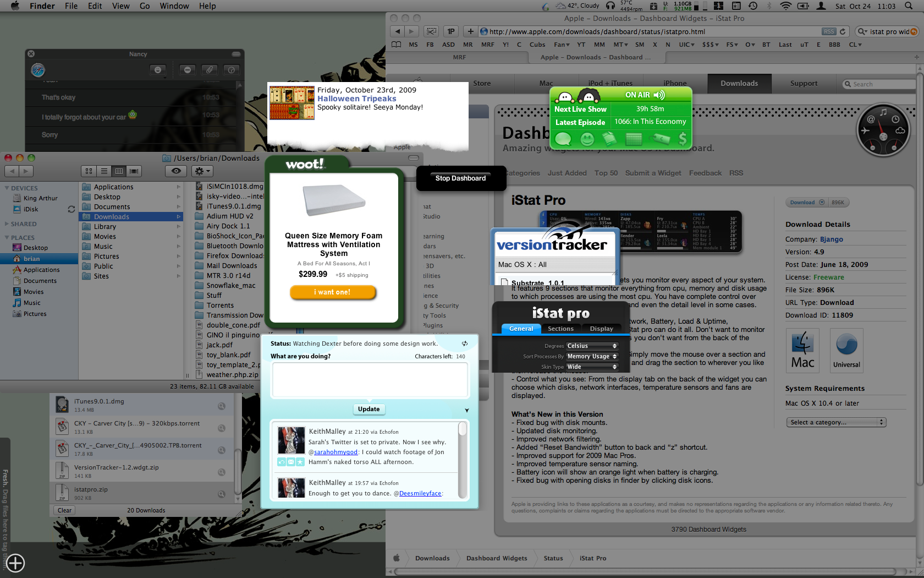Viewport: 924px width, 578px height.
Task: Open the Window menu
Action: pos(174,6)
